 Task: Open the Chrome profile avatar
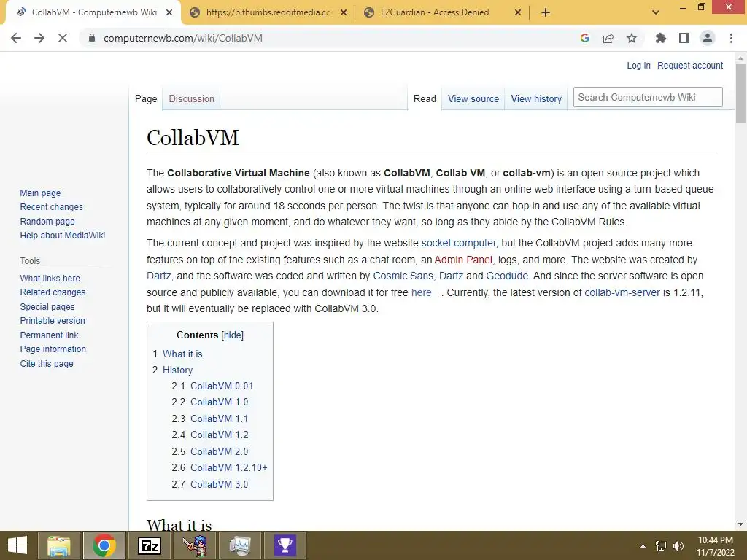pyautogui.click(x=708, y=38)
